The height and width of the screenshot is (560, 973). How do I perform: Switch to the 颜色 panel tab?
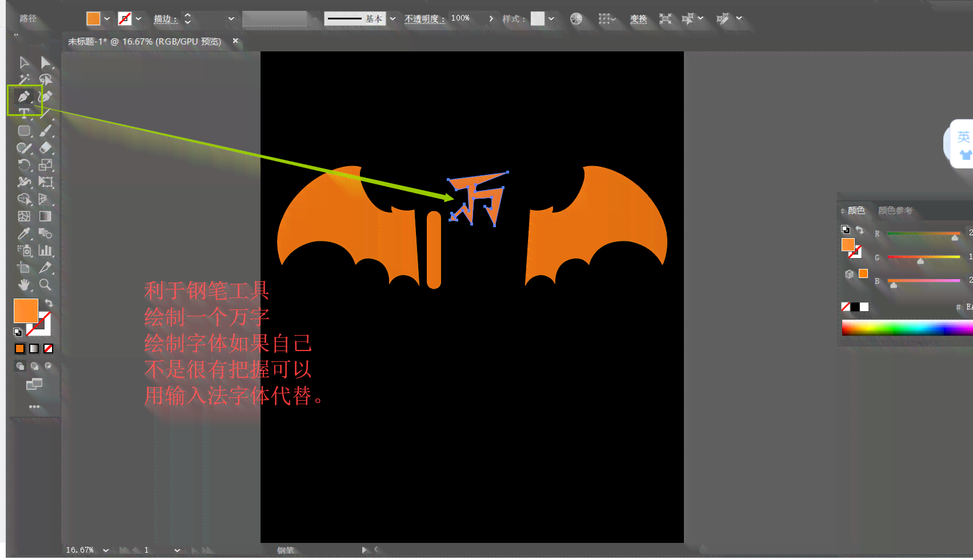pos(856,211)
